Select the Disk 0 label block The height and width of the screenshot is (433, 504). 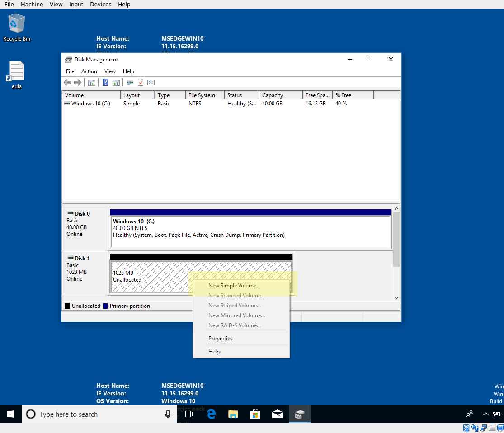click(x=85, y=229)
